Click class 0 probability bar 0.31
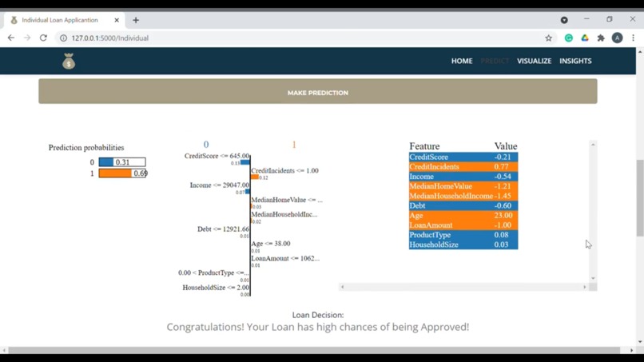This screenshot has width=644, height=362. pyautogui.click(x=122, y=162)
